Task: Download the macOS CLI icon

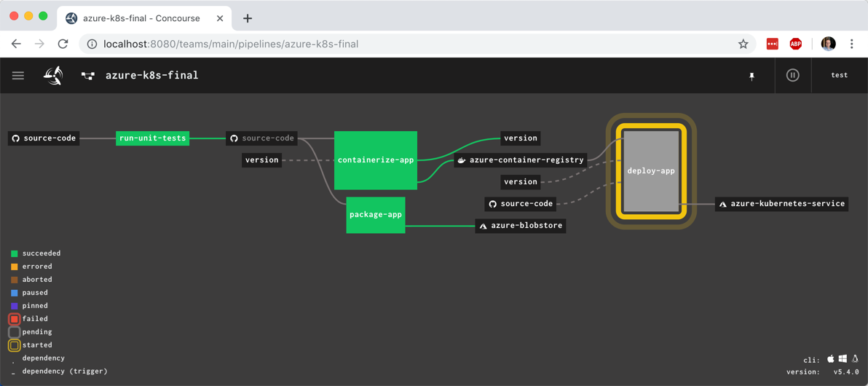Action: (831, 359)
